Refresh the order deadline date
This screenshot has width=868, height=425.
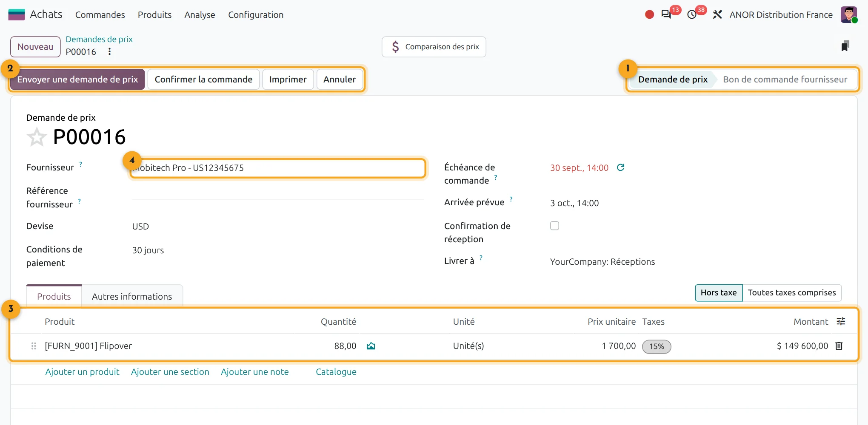(x=621, y=167)
